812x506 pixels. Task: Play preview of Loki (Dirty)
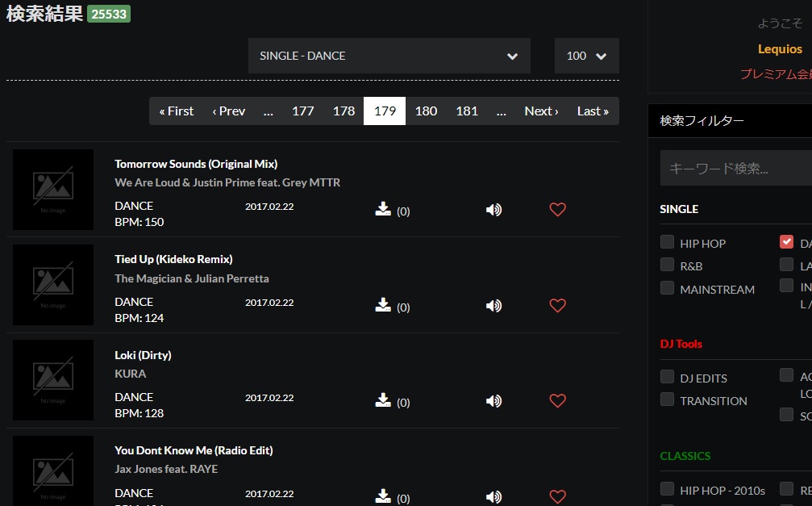point(493,401)
